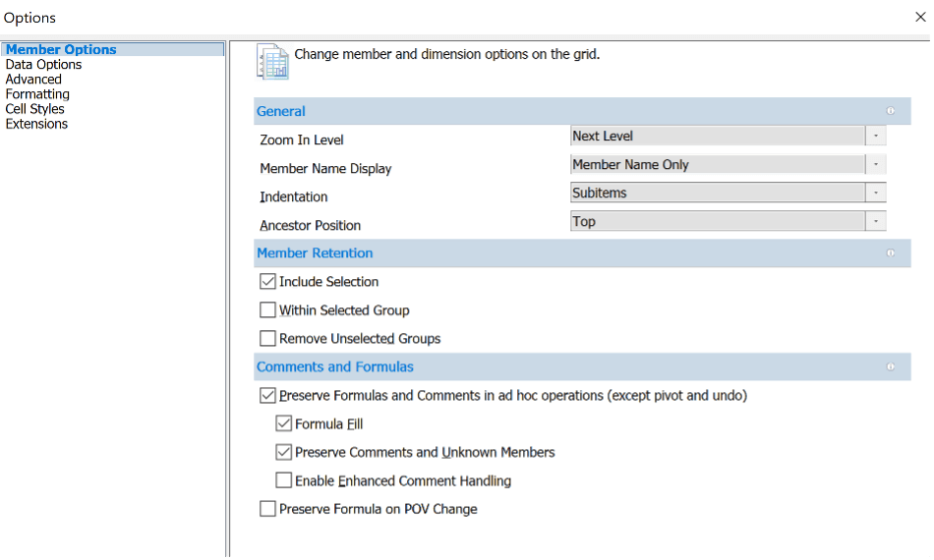Enable Enhanced Comment Handling checkbox
This screenshot has width=934, height=560.
[x=283, y=480]
